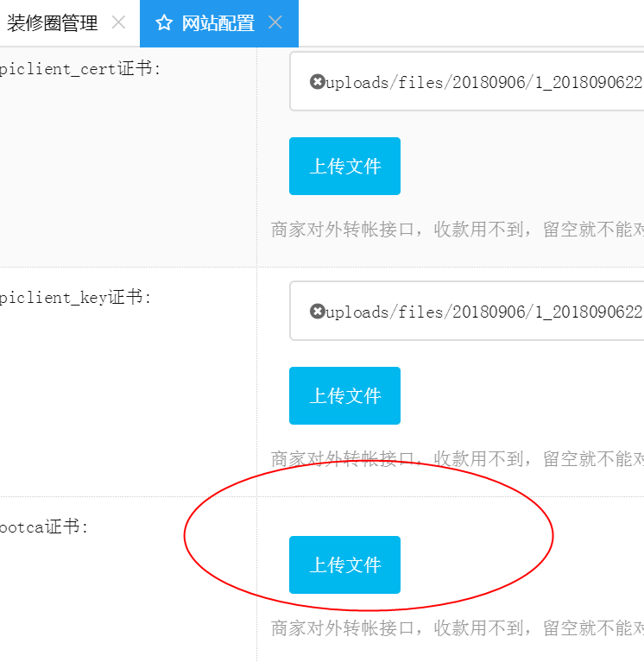Switch to the 装修圈管理 tab

coord(53,23)
